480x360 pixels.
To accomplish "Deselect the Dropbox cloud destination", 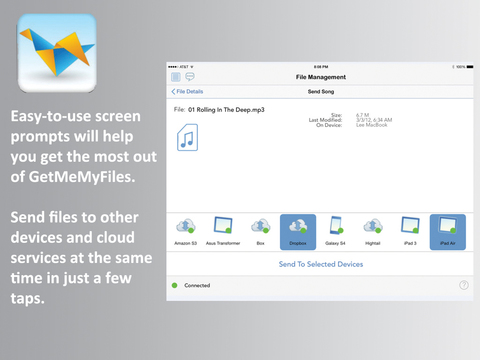I will (x=298, y=232).
